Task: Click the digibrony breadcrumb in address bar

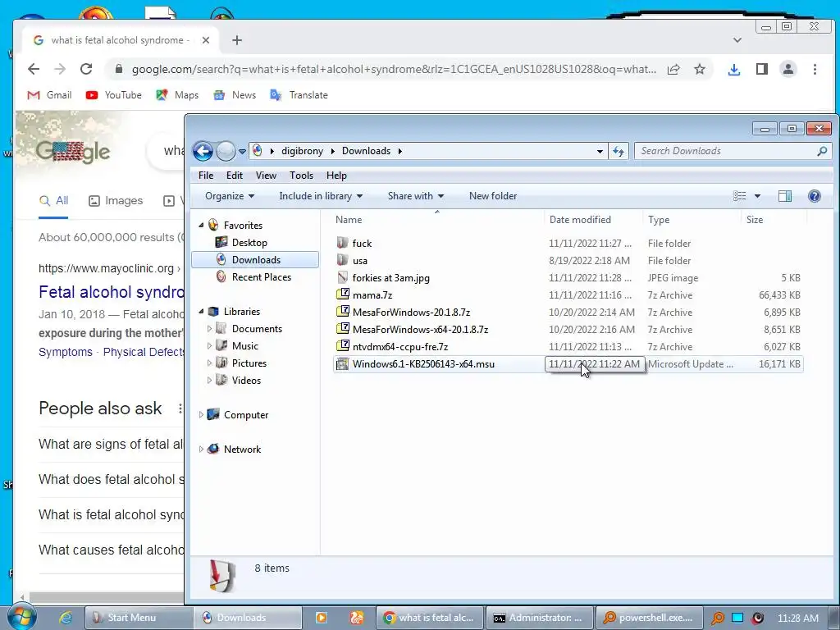Action: [302, 151]
